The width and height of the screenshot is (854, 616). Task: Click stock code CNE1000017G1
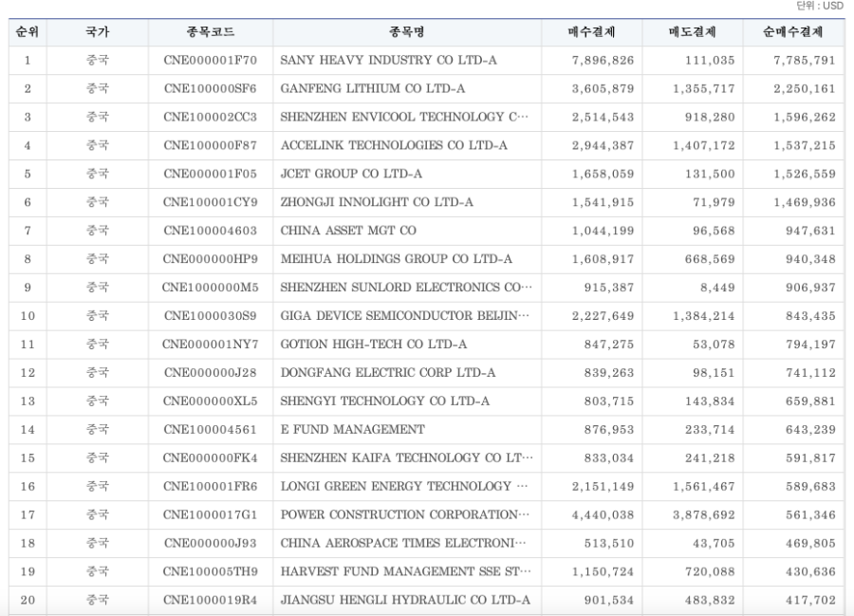[211, 514]
